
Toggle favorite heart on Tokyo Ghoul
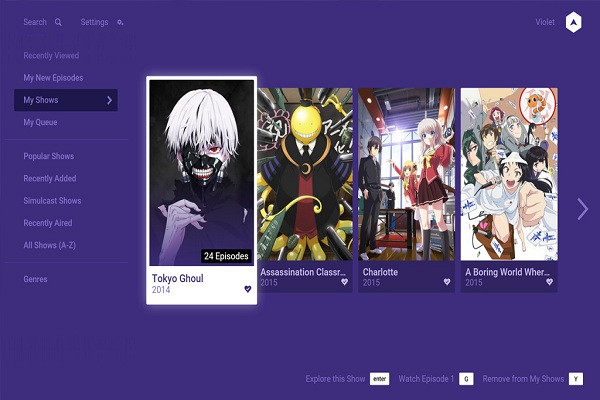click(x=248, y=289)
